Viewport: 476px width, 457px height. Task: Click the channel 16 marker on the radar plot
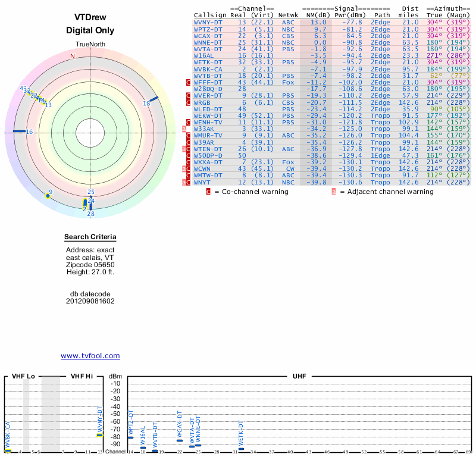[x=19, y=131]
